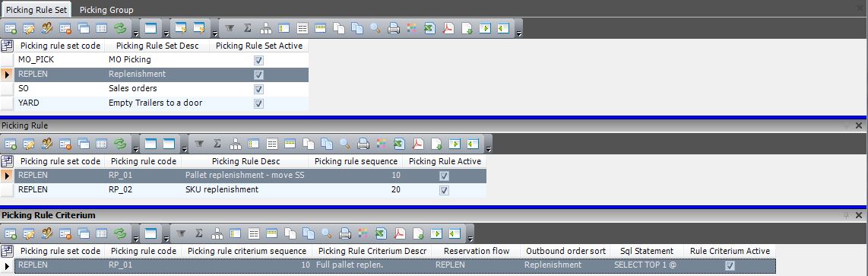The width and height of the screenshot is (868, 276).
Task: Add new record in Picking Rule toolbar
Action: click(11, 144)
